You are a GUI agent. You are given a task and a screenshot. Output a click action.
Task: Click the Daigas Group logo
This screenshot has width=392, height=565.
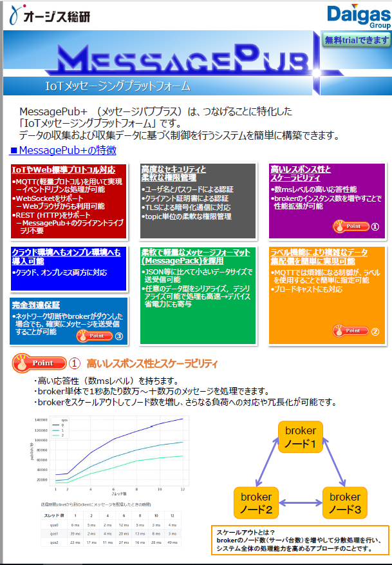click(359, 16)
